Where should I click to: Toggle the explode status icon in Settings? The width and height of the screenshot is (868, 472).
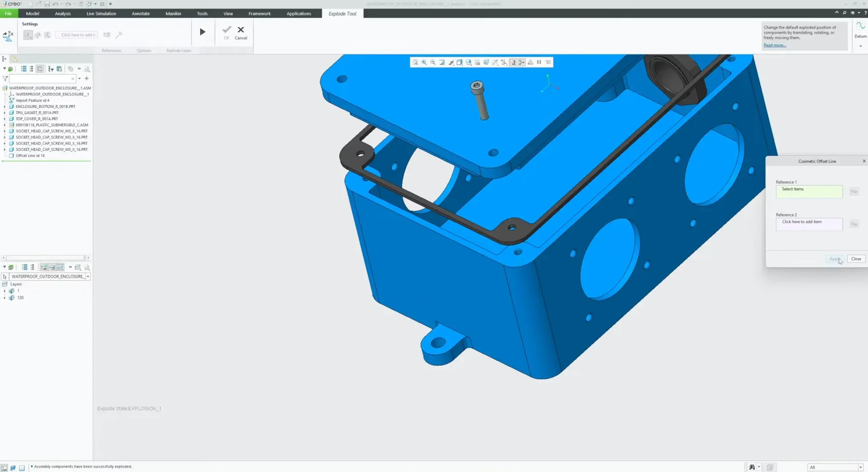107,35
